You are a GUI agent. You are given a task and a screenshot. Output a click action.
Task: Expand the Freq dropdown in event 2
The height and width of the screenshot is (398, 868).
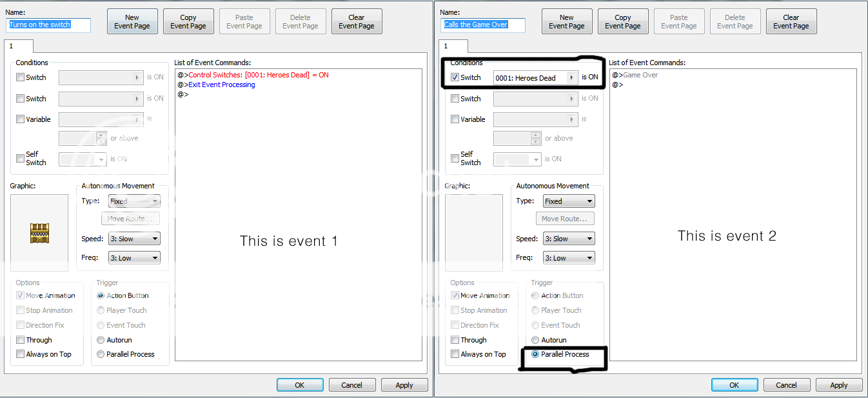pos(569,258)
